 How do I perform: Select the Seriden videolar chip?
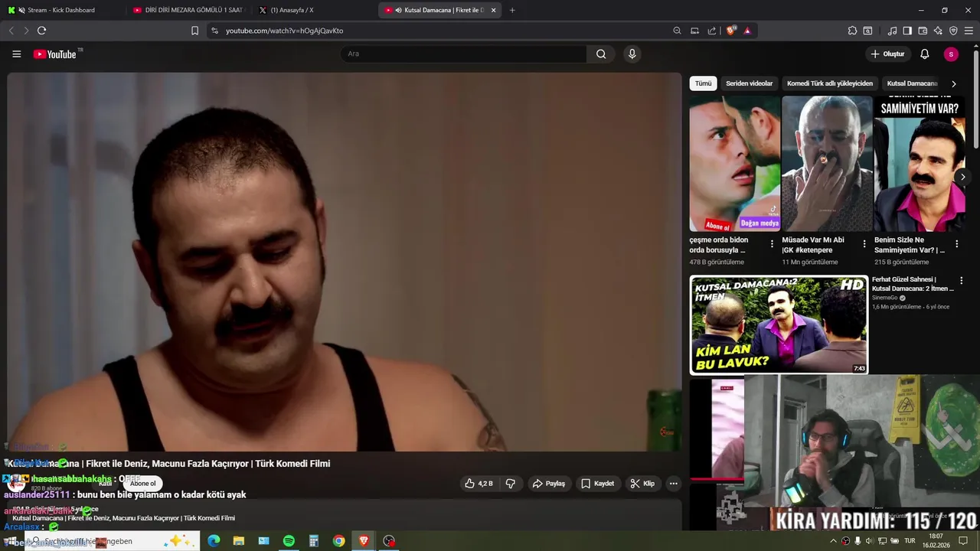point(750,83)
